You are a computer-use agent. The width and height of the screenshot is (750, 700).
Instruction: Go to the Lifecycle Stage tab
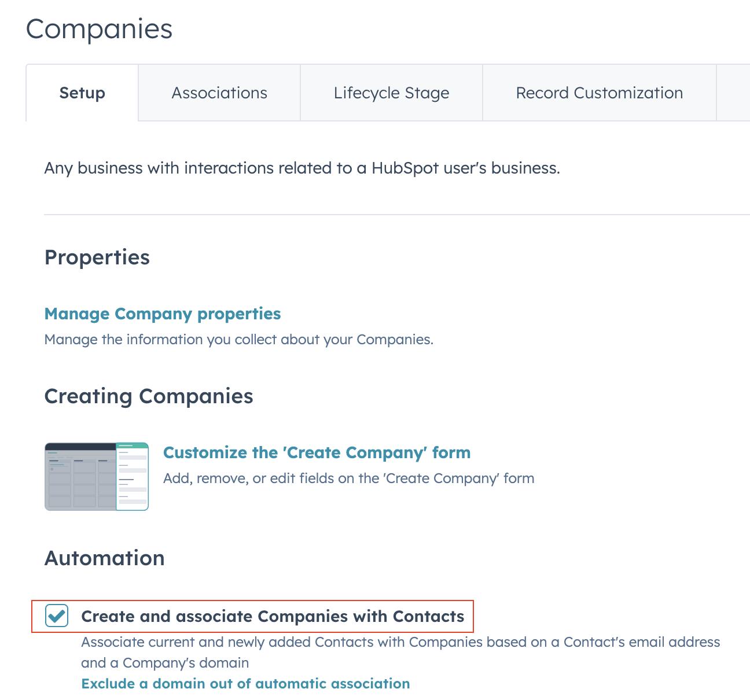[x=391, y=93]
